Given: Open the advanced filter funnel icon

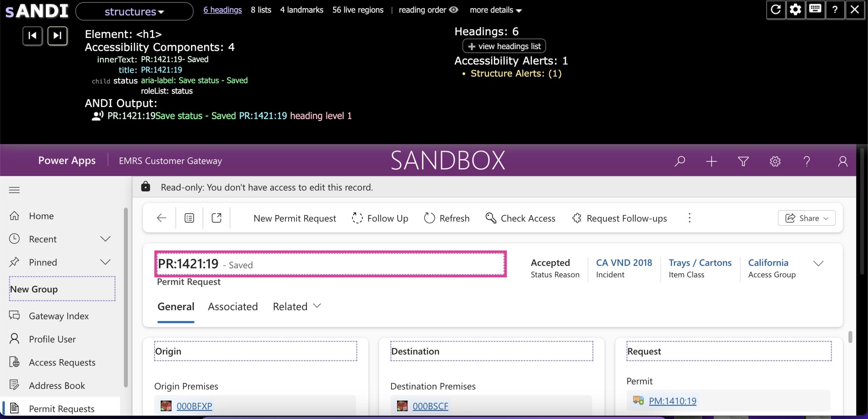Looking at the screenshot, I should pos(743,161).
